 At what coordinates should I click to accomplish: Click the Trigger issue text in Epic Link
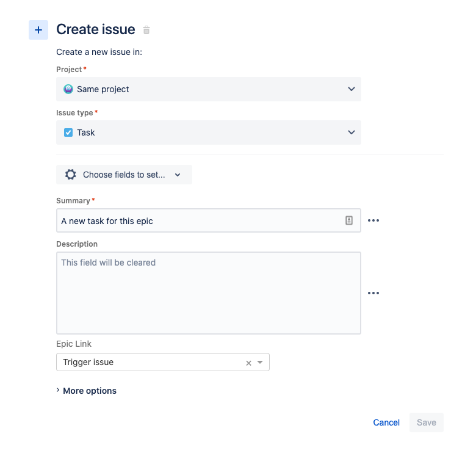point(88,362)
